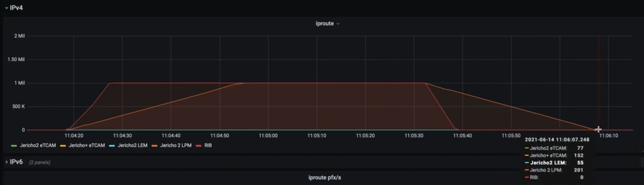Isolate the RIB series in legend
The width and height of the screenshot is (644, 185).
click(208, 145)
